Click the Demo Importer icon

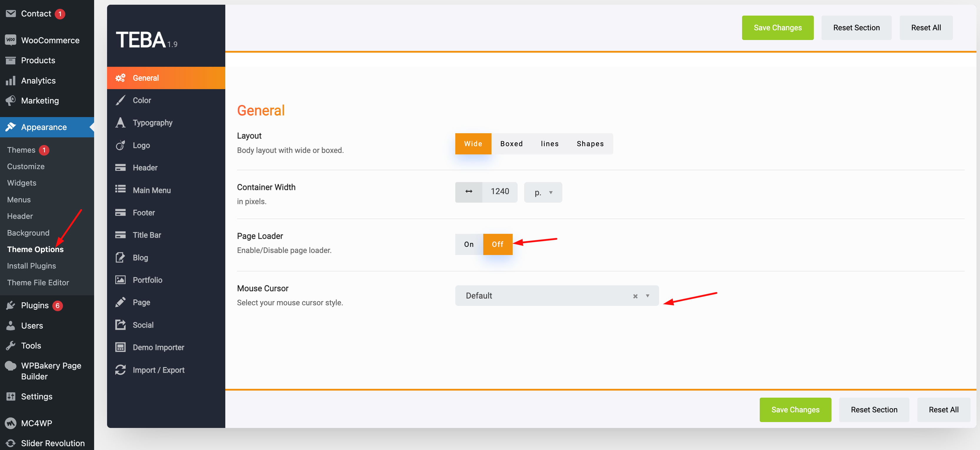(120, 347)
